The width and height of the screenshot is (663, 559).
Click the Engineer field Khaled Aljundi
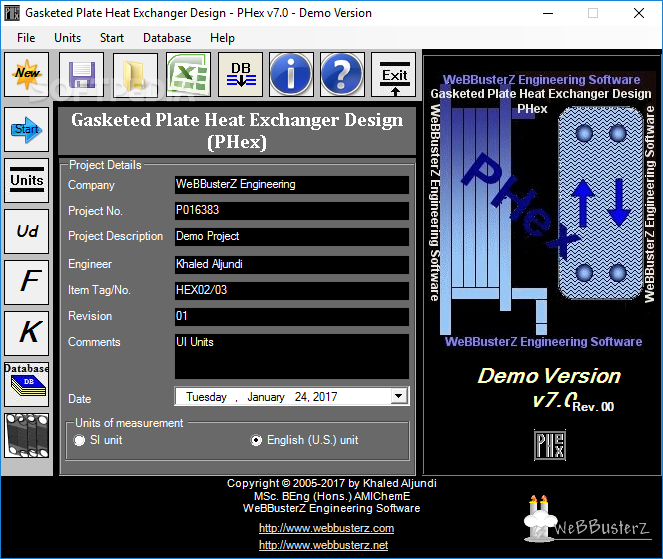coord(292,265)
